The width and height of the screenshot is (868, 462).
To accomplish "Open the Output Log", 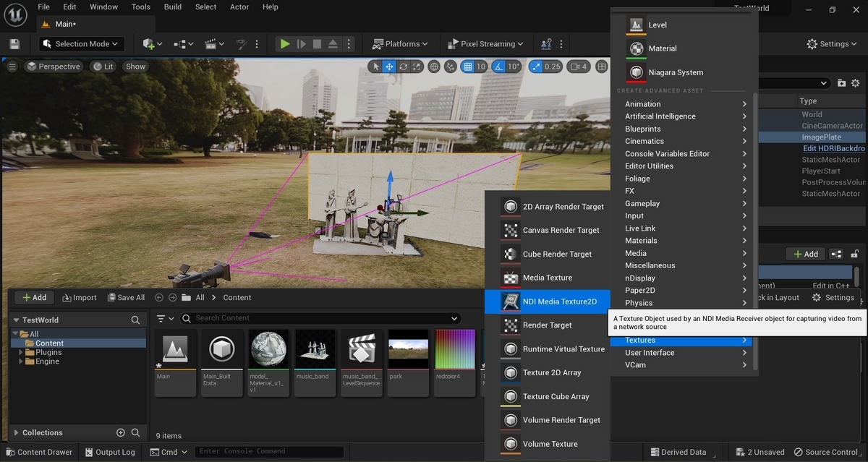I will pyautogui.click(x=109, y=452).
